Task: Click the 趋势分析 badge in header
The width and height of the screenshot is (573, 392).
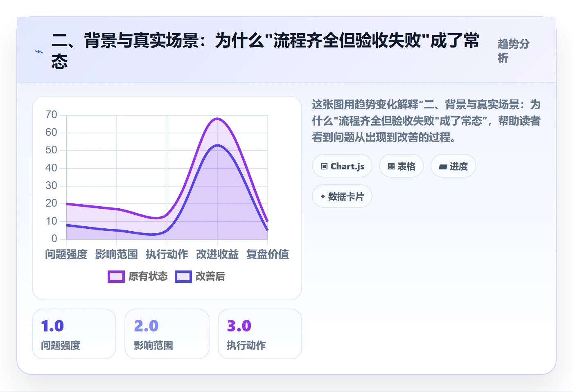Action: pos(514,51)
